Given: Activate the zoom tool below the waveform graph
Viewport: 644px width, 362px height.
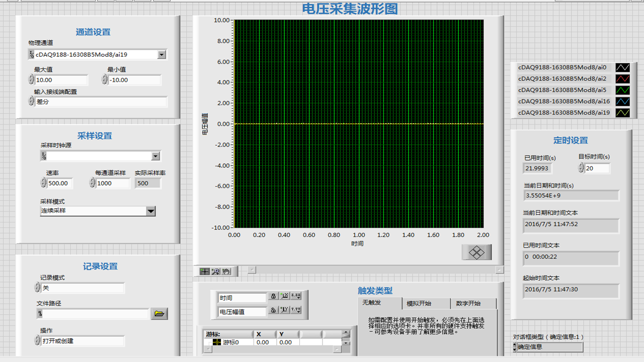Looking at the screenshot, I should pyautogui.click(x=215, y=271).
